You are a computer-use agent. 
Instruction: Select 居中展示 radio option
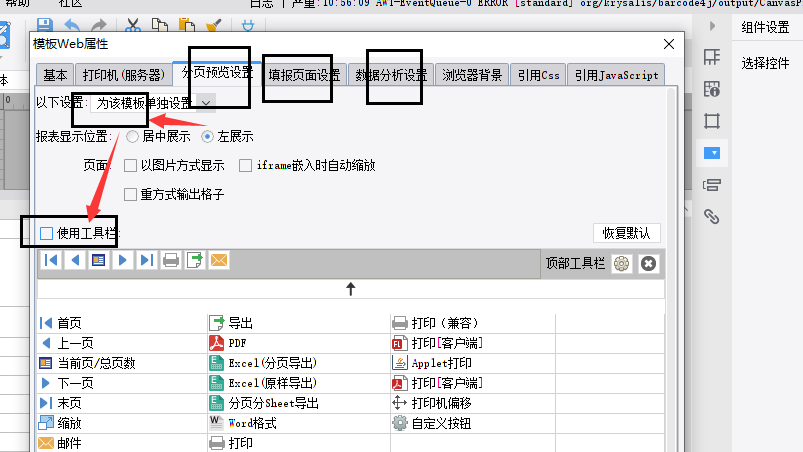(x=133, y=137)
